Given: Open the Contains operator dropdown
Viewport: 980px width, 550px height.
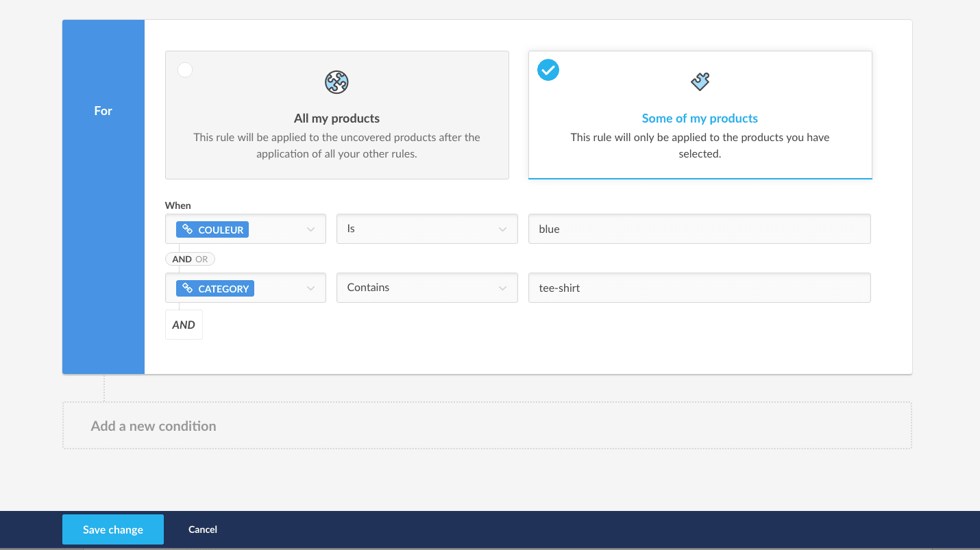Looking at the screenshot, I should point(427,288).
